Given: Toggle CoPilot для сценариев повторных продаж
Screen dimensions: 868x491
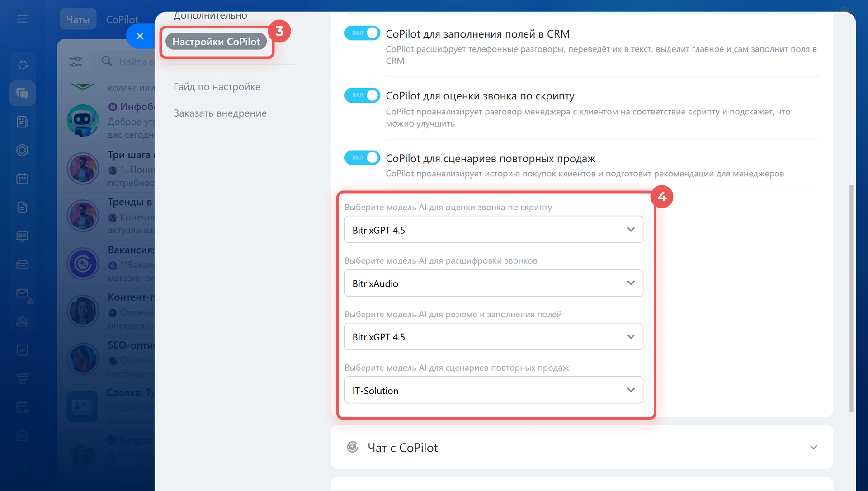Looking at the screenshot, I should [362, 158].
